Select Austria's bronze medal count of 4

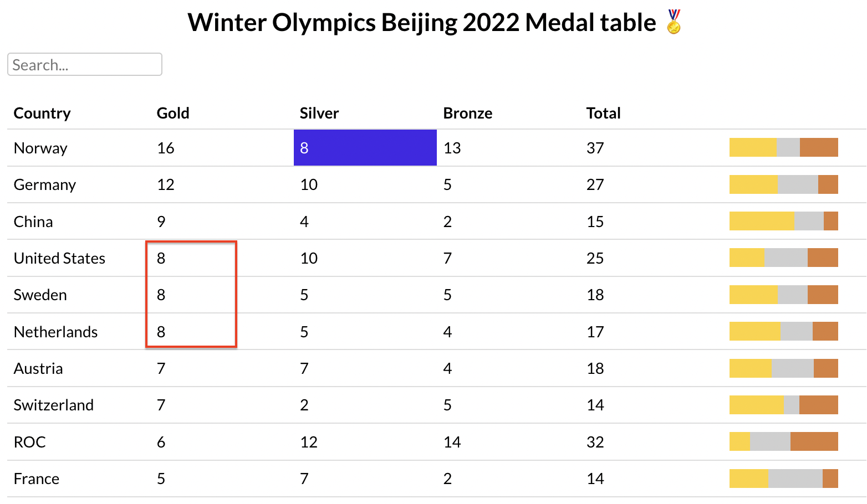(x=447, y=368)
